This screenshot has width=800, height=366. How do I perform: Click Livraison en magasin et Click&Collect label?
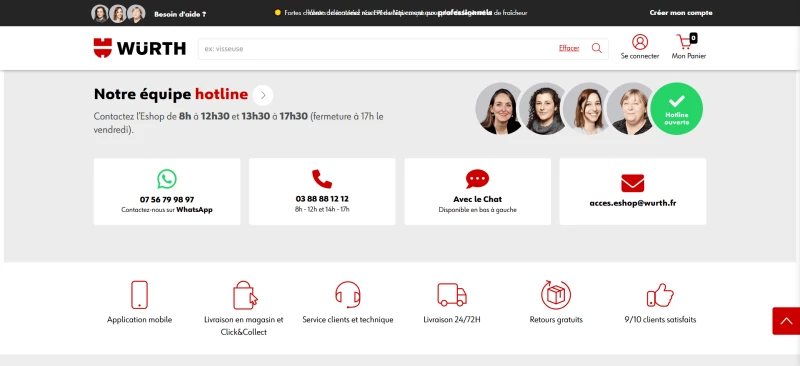(x=244, y=326)
